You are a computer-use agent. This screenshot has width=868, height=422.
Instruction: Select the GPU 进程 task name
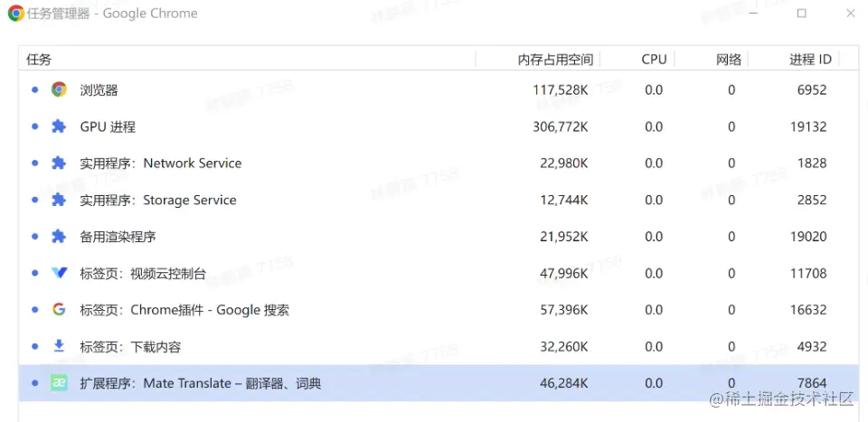(108, 127)
